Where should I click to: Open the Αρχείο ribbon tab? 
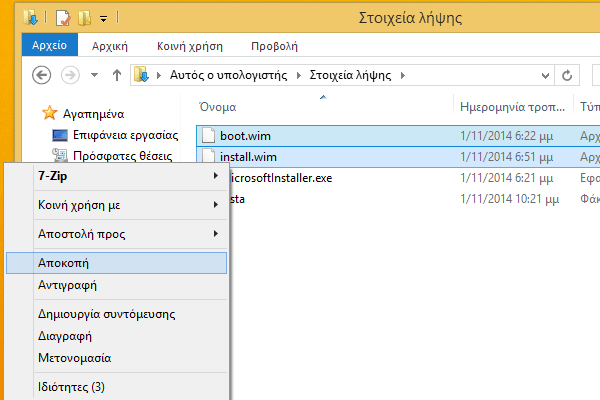click(50, 45)
